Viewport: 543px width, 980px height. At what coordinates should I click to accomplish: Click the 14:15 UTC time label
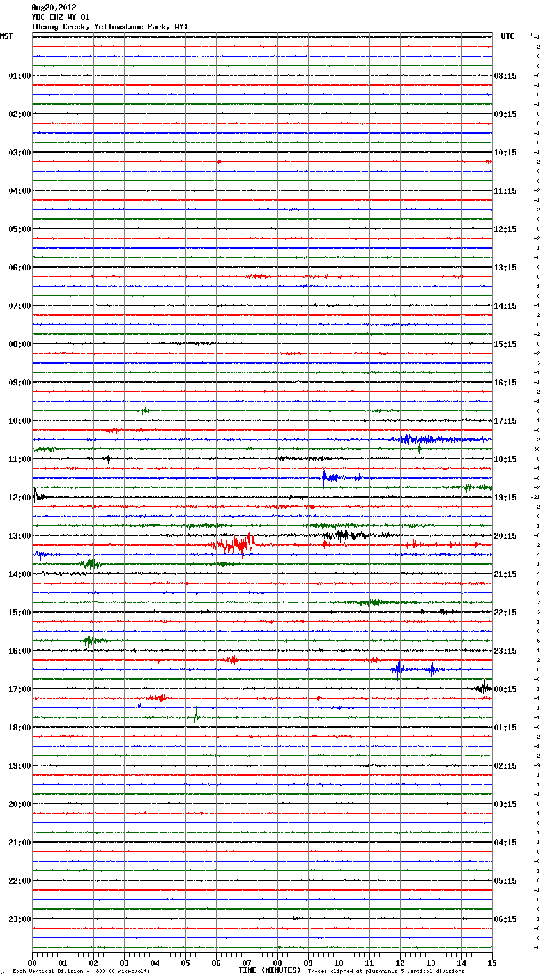point(505,306)
